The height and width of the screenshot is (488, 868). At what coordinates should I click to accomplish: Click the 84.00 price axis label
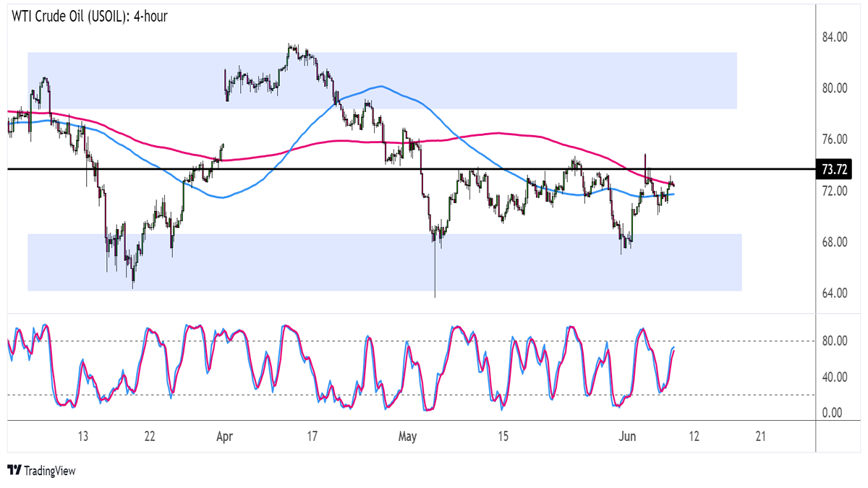pyautogui.click(x=833, y=37)
